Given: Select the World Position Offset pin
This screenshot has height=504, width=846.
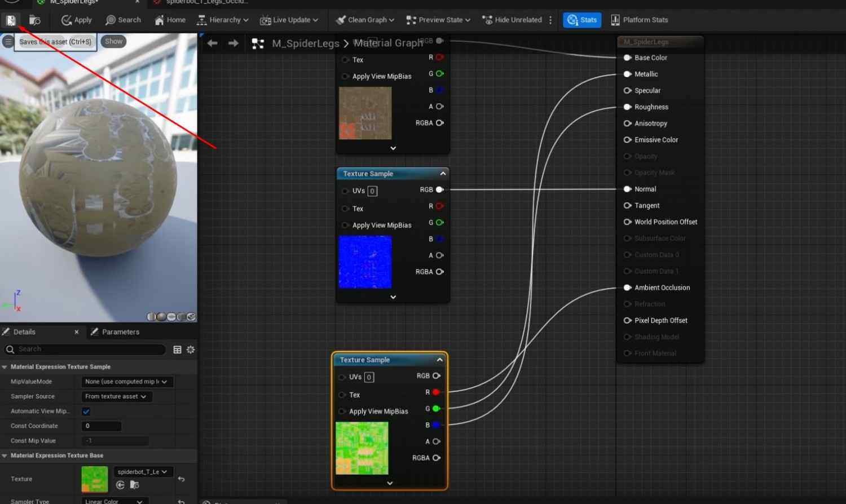Looking at the screenshot, I should pyautogui.click(x=627, y=222).
